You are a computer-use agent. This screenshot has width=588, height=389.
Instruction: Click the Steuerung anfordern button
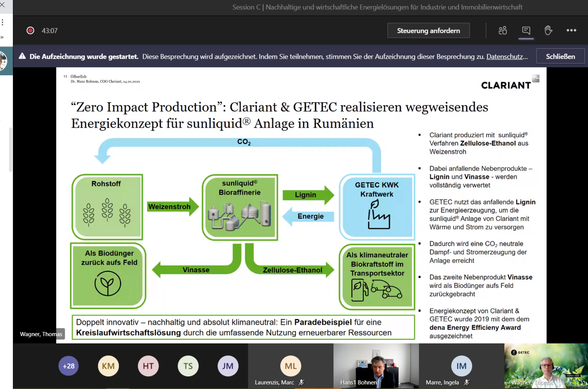428,31
